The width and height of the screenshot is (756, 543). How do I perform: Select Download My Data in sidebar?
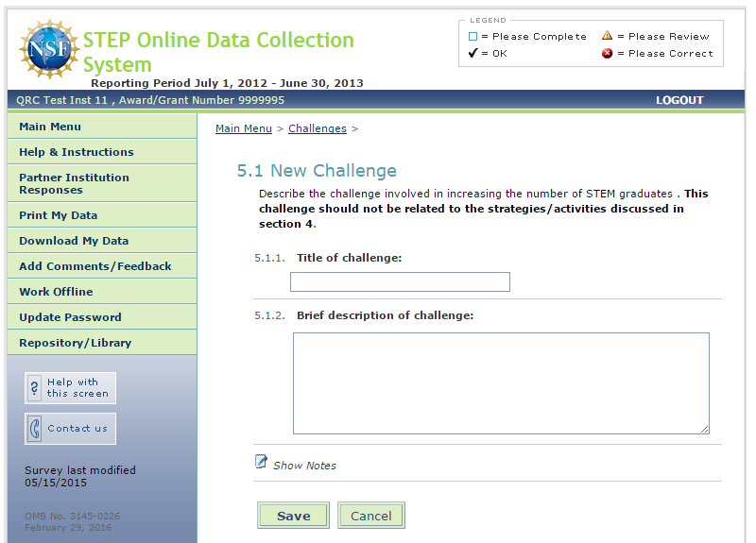coord(74,241)
